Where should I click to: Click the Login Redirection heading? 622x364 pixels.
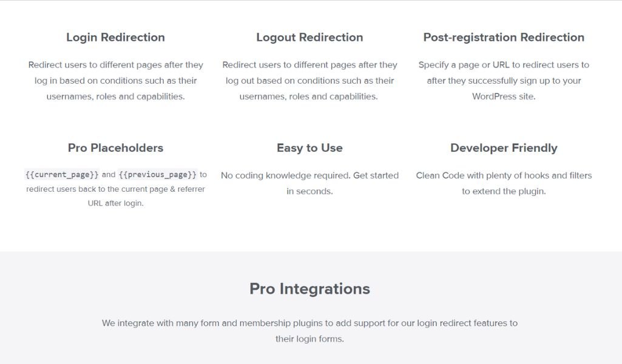115,37
